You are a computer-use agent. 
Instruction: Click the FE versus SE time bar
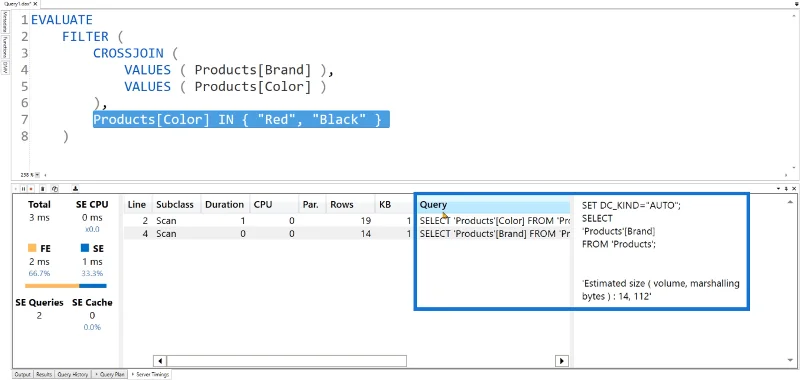(x=66, y=286)
